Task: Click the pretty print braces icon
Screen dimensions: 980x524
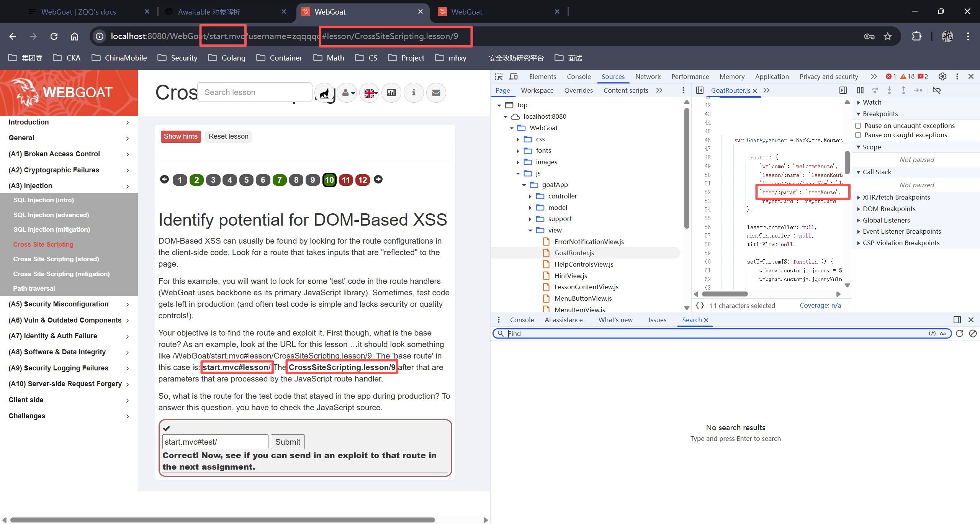Action: (x=700, y=305)
